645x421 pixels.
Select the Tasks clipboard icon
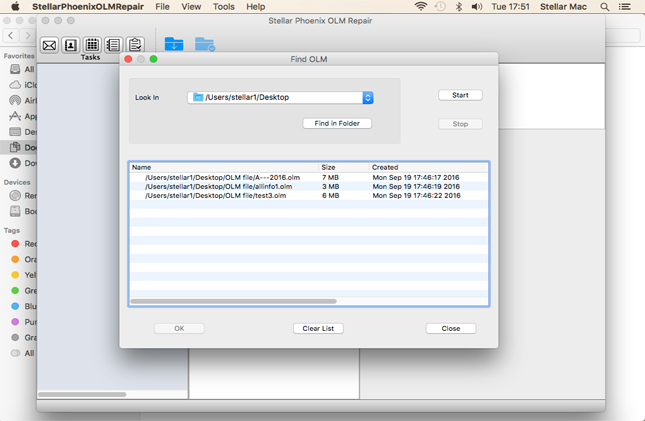[x=135, y=45]
